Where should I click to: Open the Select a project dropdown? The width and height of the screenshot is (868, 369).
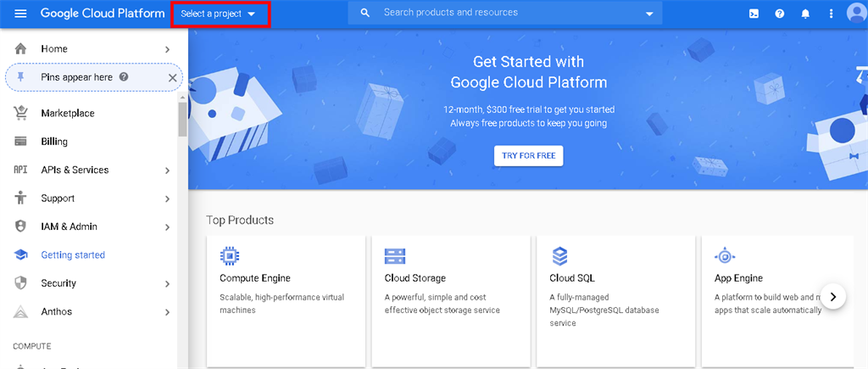(219, 14)
